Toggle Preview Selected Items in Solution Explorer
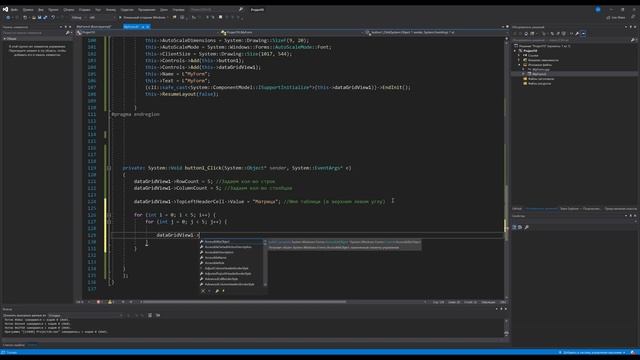The width and height of the screenshot is (640, 360). (583, 34)
